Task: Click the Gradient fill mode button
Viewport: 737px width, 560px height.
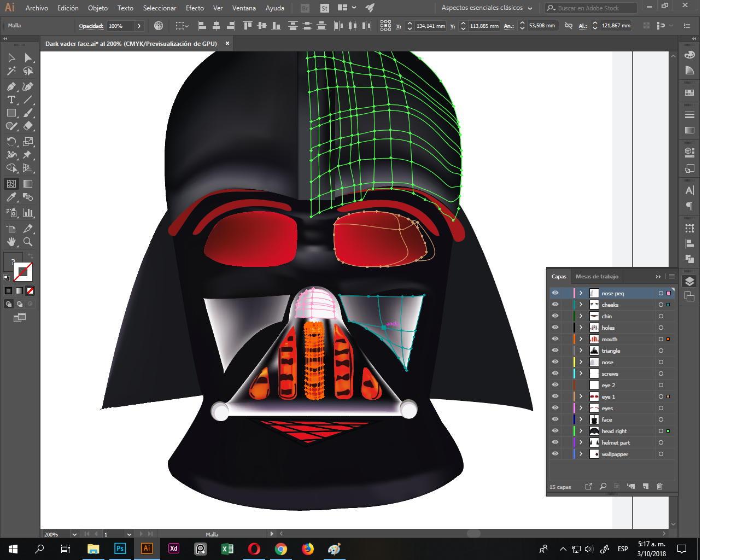Action: click(x=20, y=290)
